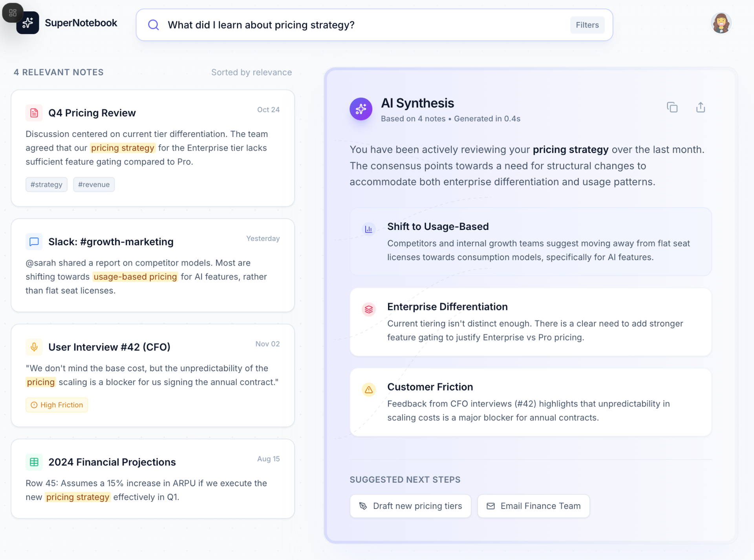Click the copy icon in AI Synthesis

672,107
